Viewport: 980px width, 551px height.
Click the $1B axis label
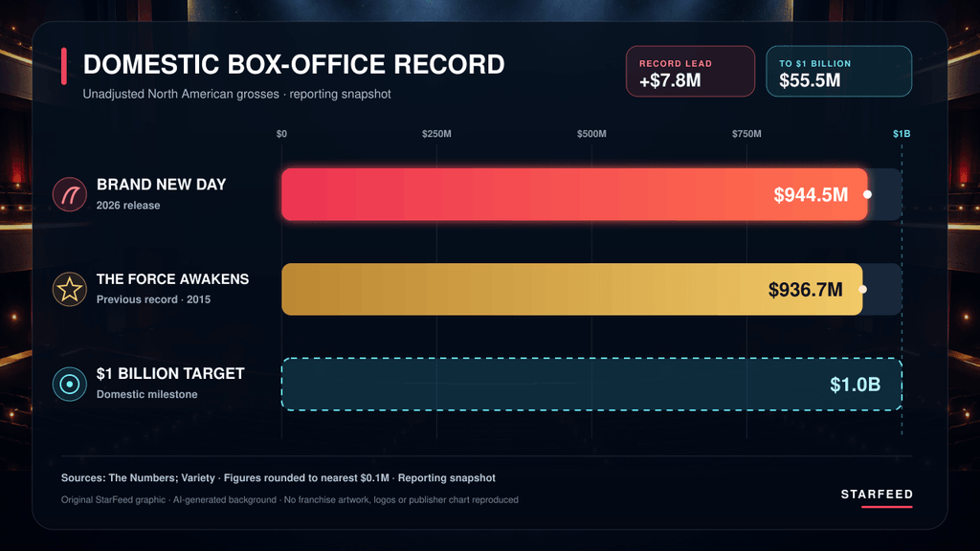(902, 134)
